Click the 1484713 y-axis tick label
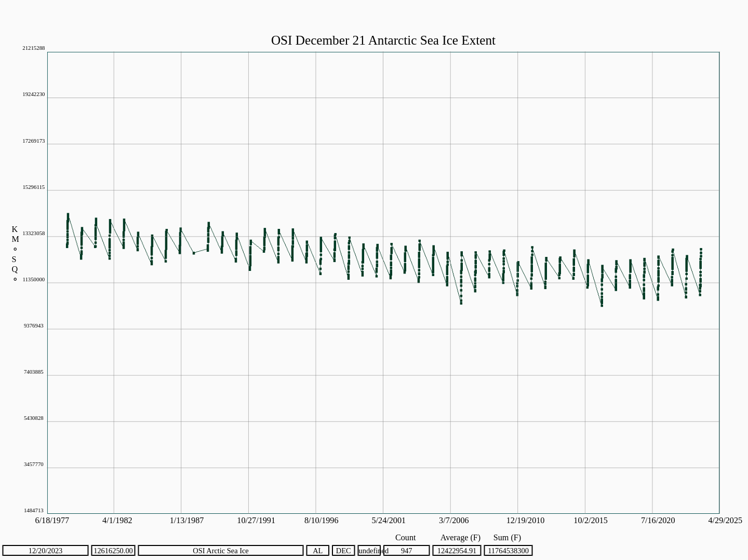This screenshot has height=560, width=748. pos(34,511)
